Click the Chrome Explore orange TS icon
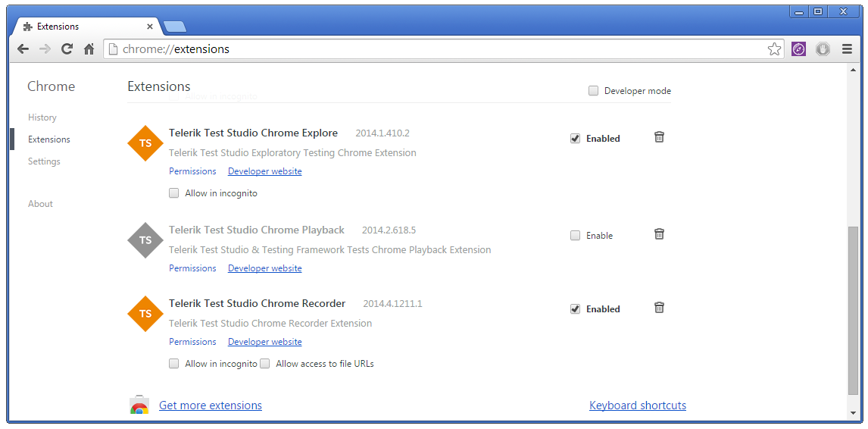Viewport: 868px width, 429px height. click(x=145, y=143)
